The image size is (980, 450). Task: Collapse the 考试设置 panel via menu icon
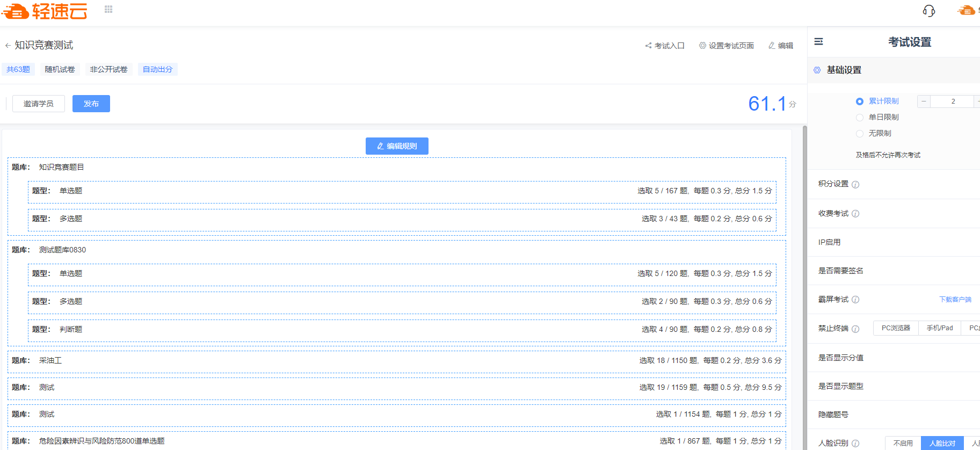(x=818, y=42)
